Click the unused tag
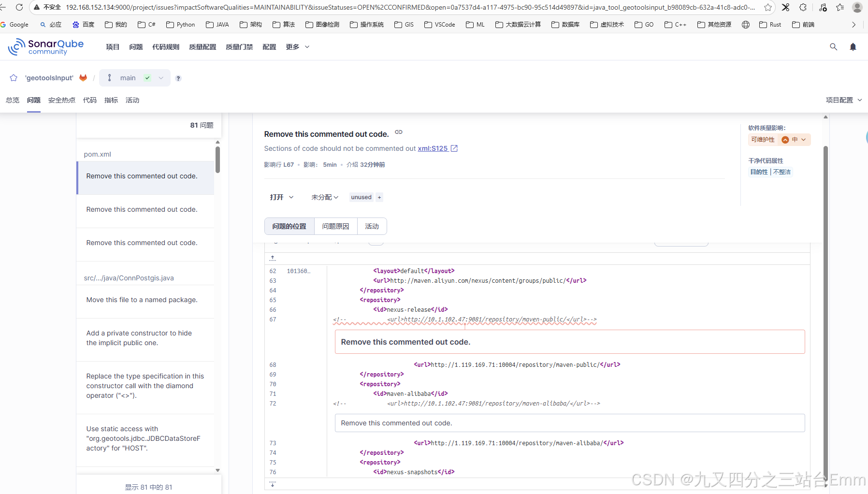Screen dimensions: 868x494 click(362, 197)
